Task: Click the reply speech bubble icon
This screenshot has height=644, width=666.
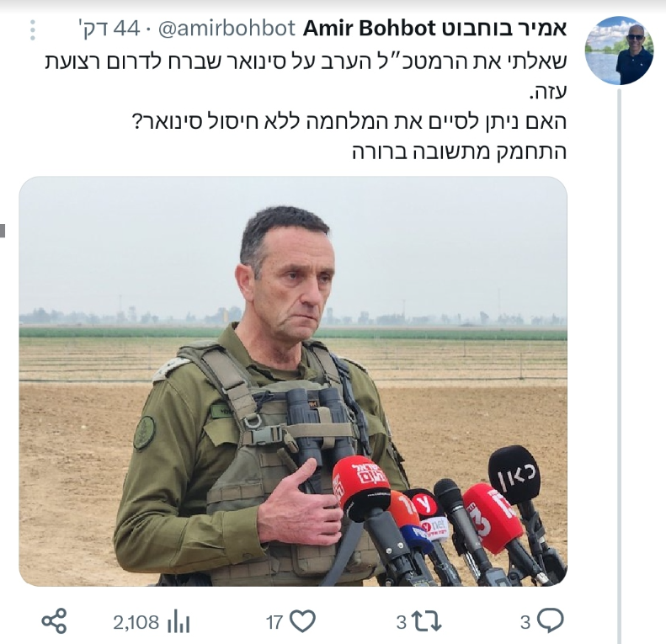Action: tap(551, 621)
